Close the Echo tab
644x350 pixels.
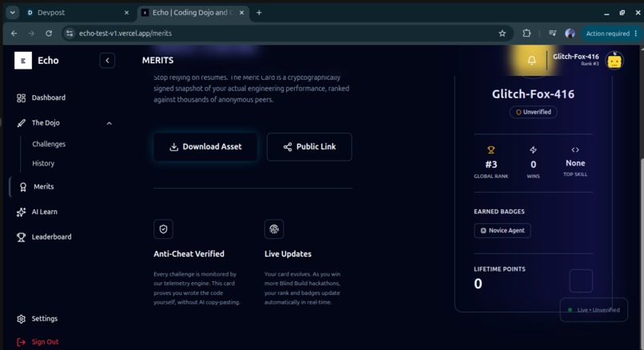coord(241,13)
